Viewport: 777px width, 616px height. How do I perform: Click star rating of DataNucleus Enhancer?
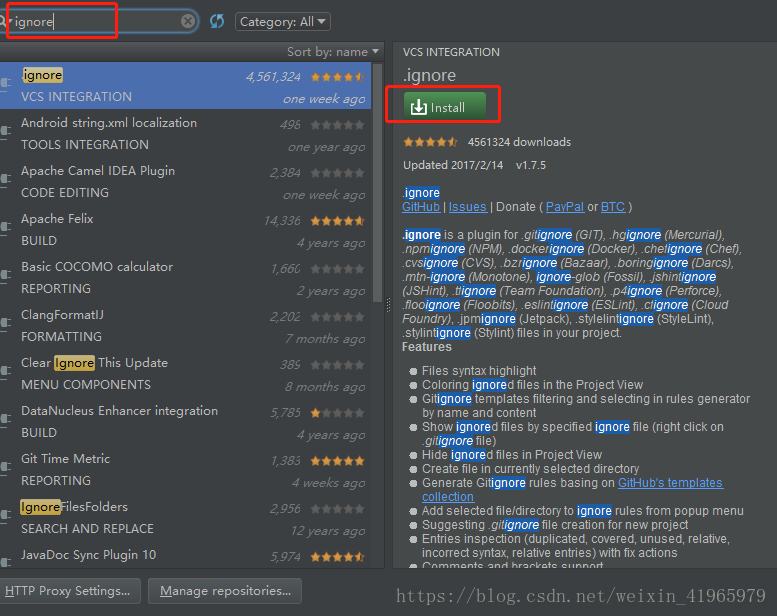coord(337,413)
